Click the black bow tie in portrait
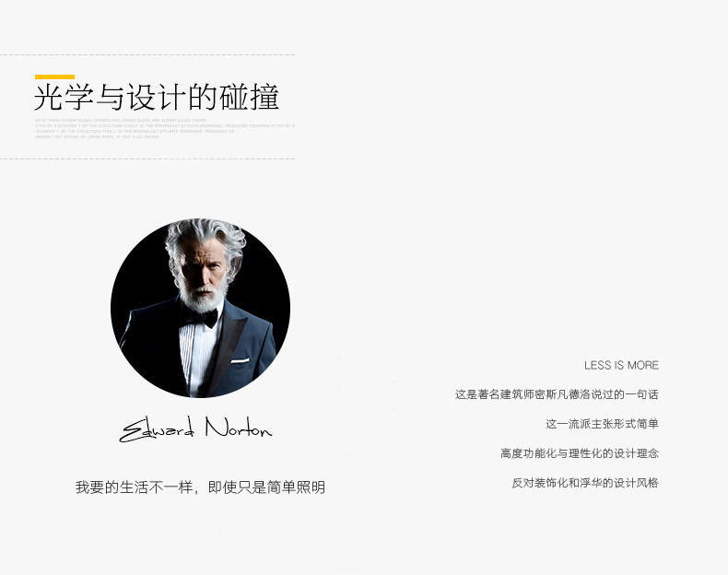 point(201,318)
